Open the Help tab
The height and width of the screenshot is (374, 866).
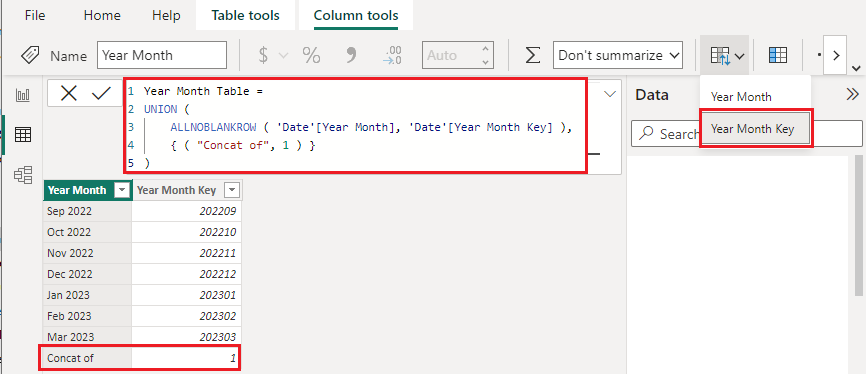166,15
